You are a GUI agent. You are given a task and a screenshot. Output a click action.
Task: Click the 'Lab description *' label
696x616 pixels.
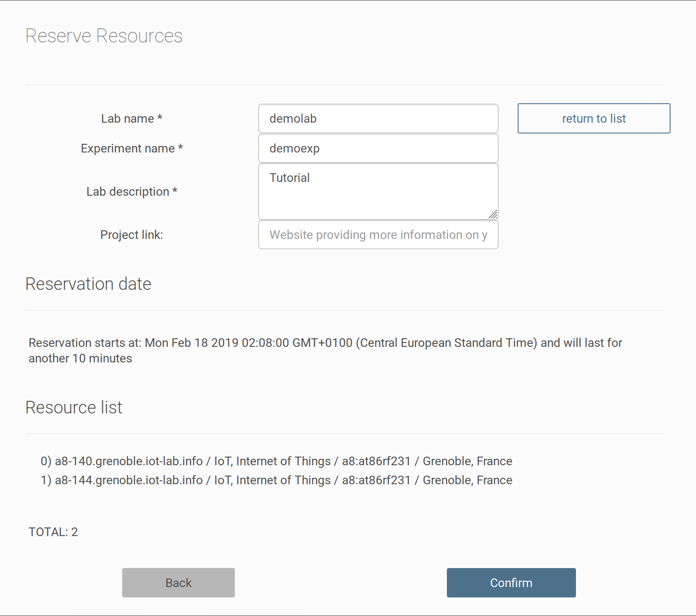click(131, 191)
